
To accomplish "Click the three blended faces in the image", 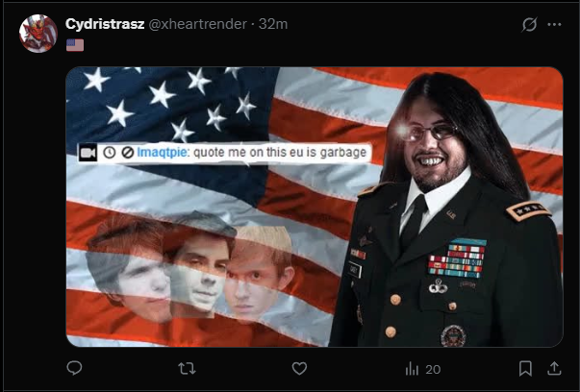I will [190, 267].
